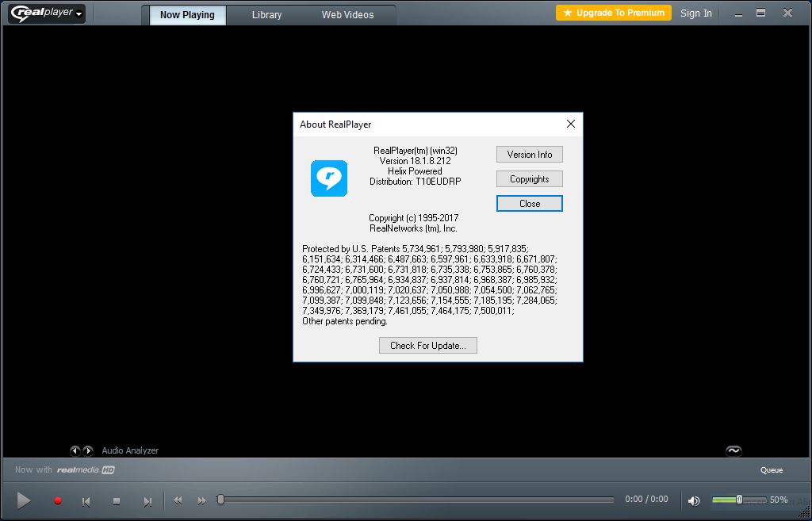Screen dimensions: 812x521
Task: Click the 50% volume value
Action: pyautogui.click(x=779, y=500)
